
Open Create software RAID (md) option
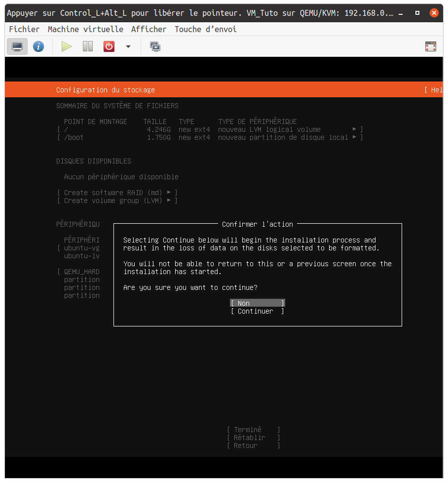click(117, 193)
